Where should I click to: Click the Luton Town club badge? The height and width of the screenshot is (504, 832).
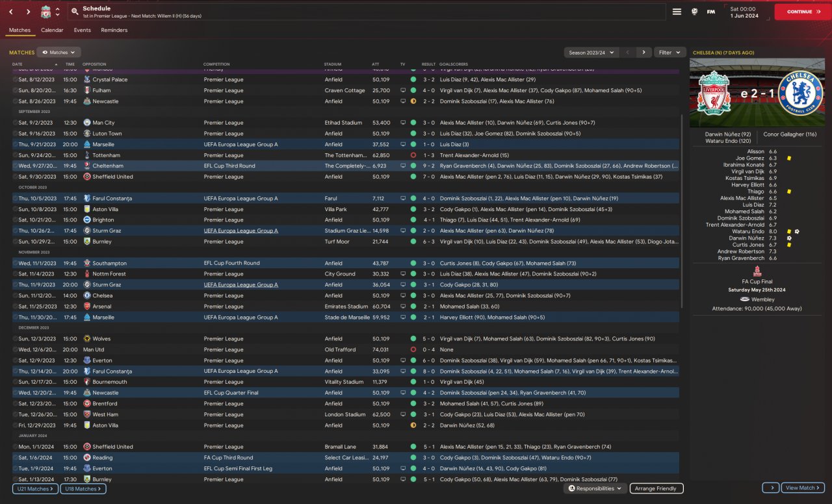[87, 134]
